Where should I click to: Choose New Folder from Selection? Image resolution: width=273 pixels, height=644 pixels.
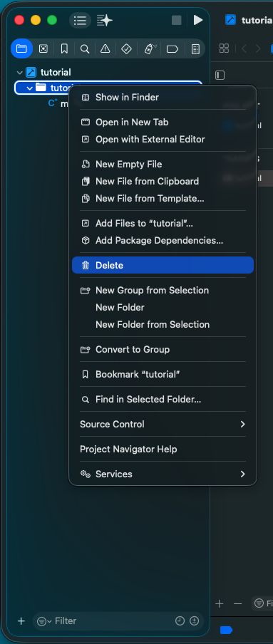pos(163,324)
